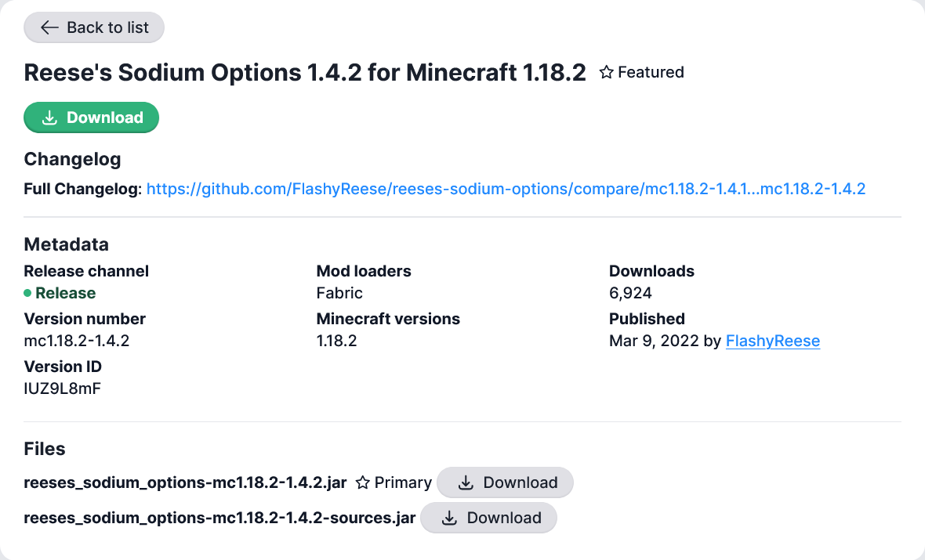Download the sources jar file
Viewport: 925px width, 560px height.
tap(488, 518)
